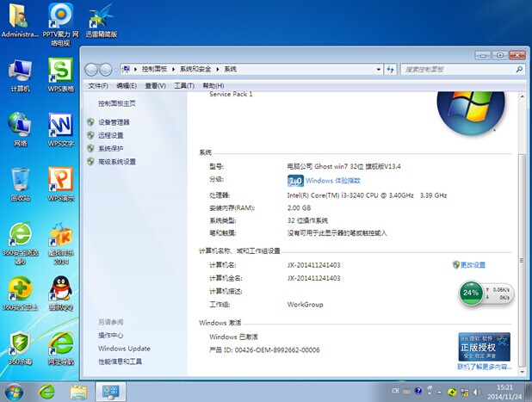532x402 pixels.
Task: Show hidden tray icons arrow
Action: pos(439,393)
